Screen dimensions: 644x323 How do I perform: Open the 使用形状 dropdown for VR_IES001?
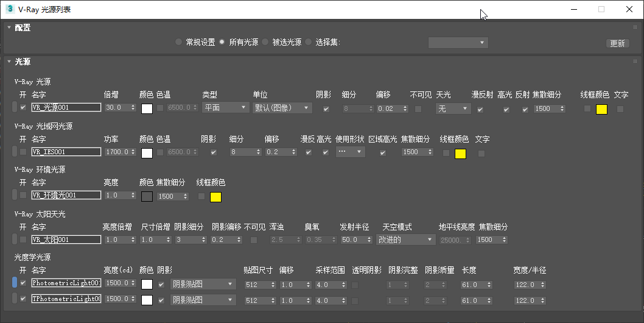(350, 151)
